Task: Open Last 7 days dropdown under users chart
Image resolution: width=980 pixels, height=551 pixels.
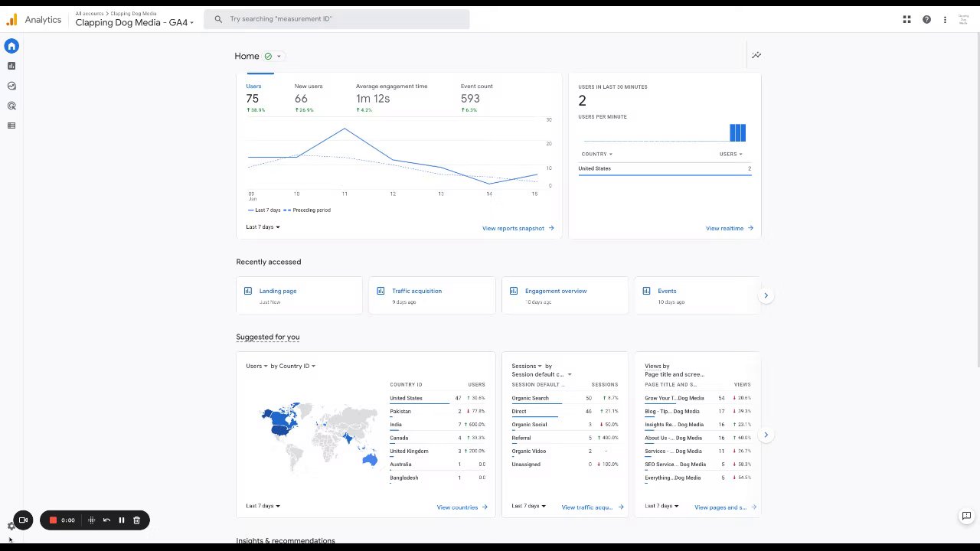Action: click(x=263, y=227)
